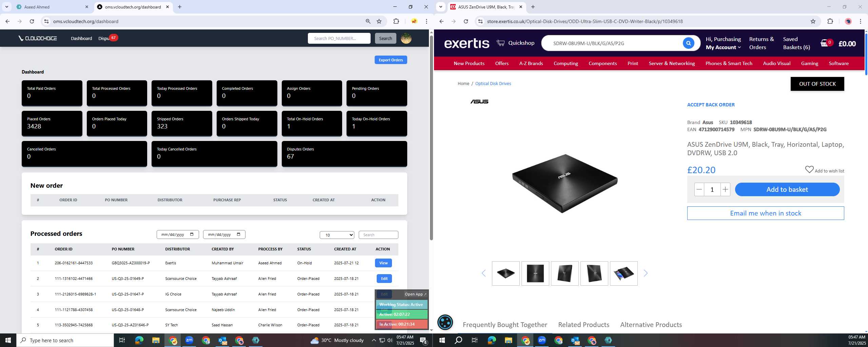868x347 pixels.
Task: Click the weather widget on left taskbar
Action: 337,340
